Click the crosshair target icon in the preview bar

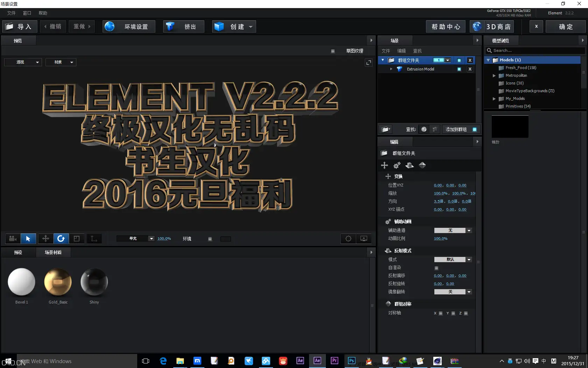click(x=349, y=239)
